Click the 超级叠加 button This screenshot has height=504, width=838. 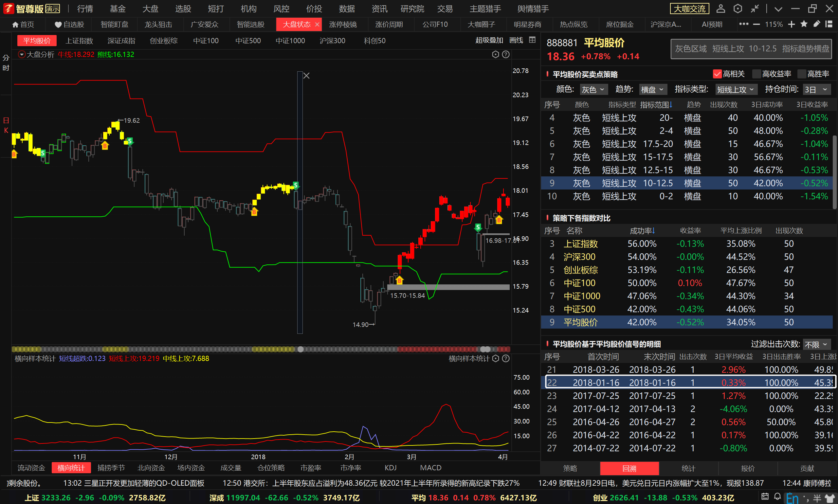489,40
